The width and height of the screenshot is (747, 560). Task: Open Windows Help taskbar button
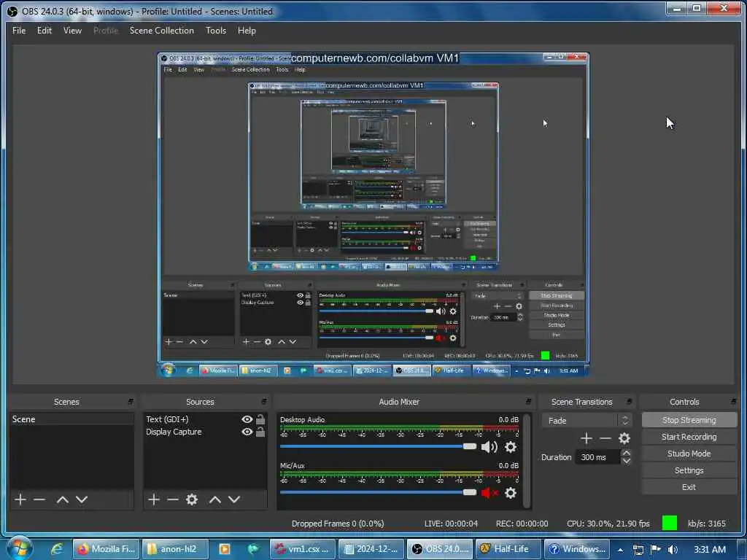578,549
